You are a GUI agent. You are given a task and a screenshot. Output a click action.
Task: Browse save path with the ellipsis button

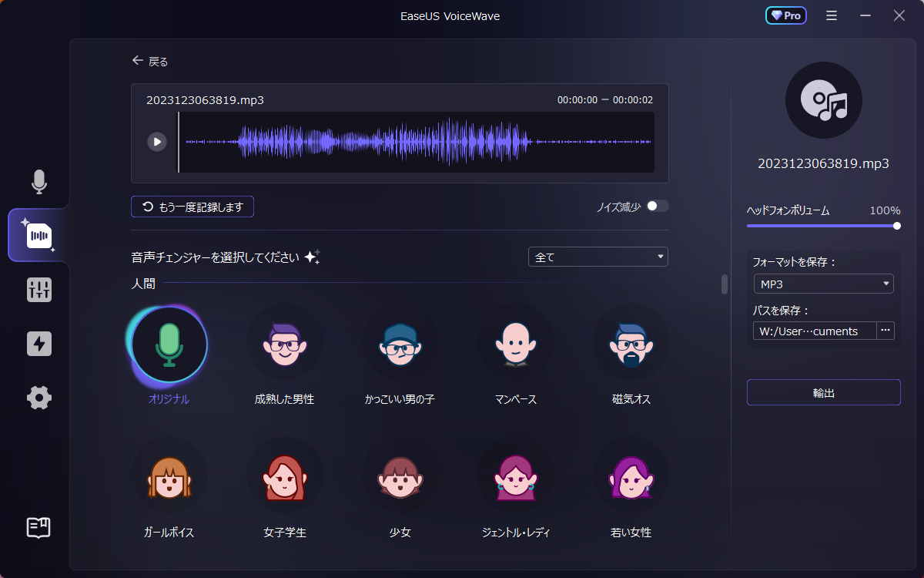tap(885, 331)
